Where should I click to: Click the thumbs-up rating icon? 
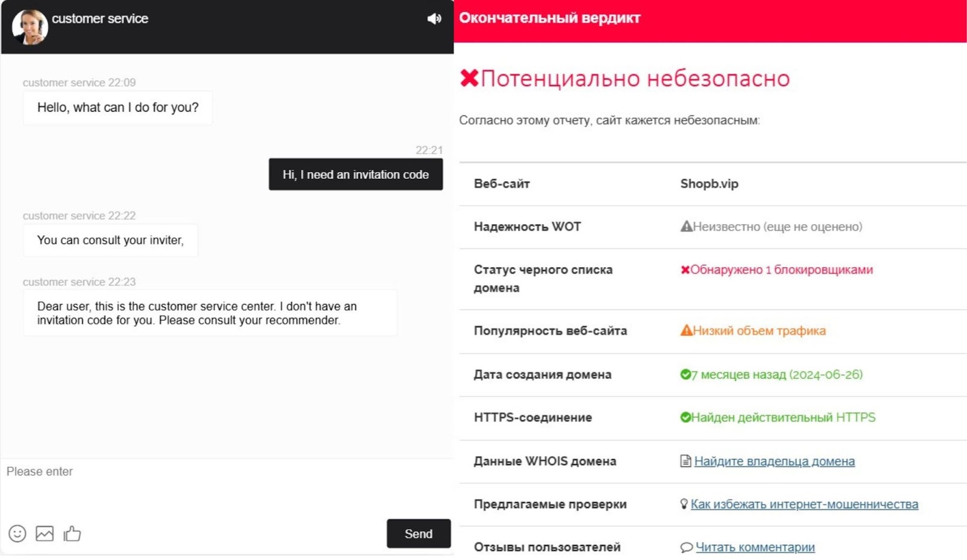(72, 533)
